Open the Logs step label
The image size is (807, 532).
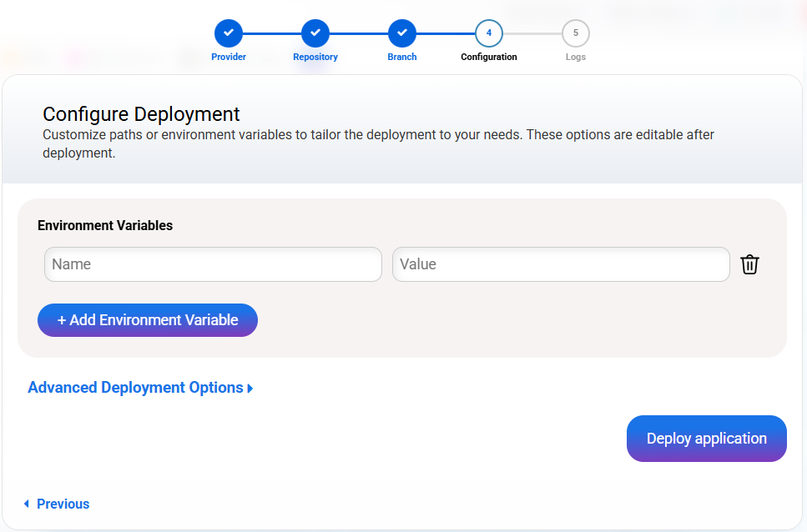(x=576, y=57)
